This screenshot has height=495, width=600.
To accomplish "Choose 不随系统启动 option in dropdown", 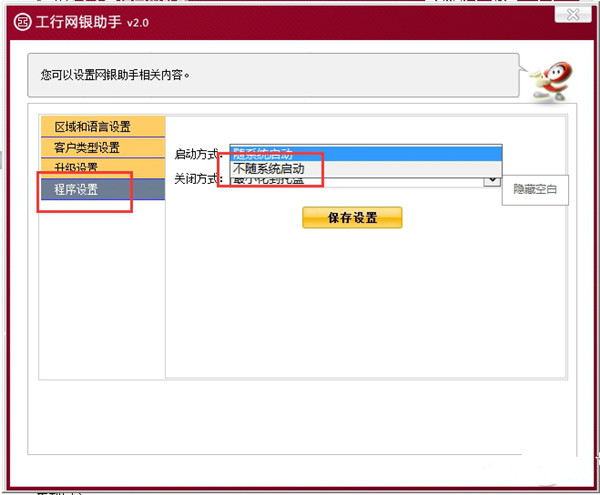I will [x=365, y=169].
